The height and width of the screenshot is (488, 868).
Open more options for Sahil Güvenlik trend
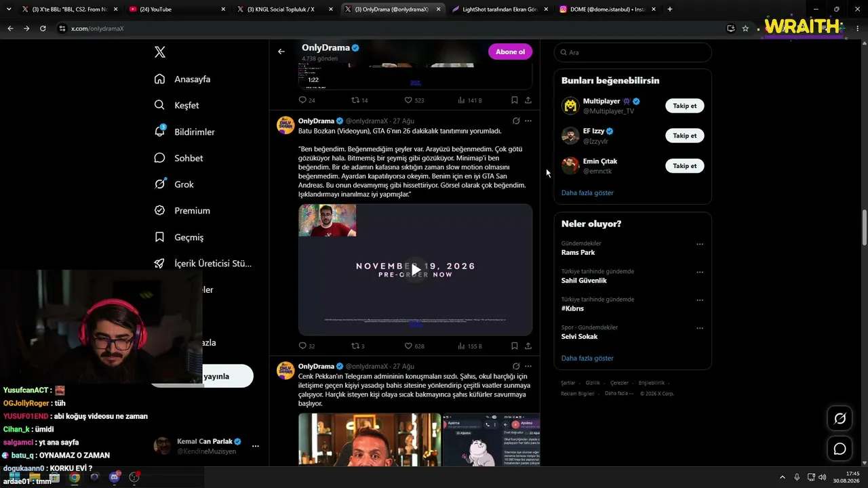tap(700, 272)
